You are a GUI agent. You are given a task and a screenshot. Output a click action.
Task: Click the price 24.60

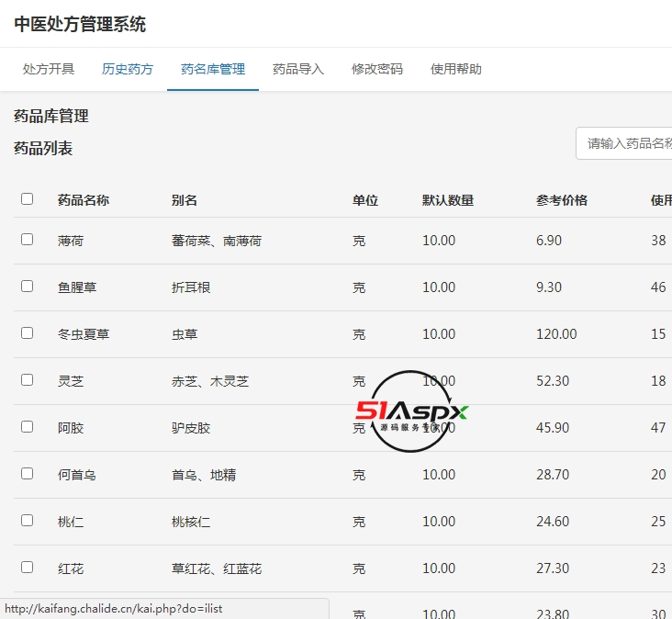point(553,522)
